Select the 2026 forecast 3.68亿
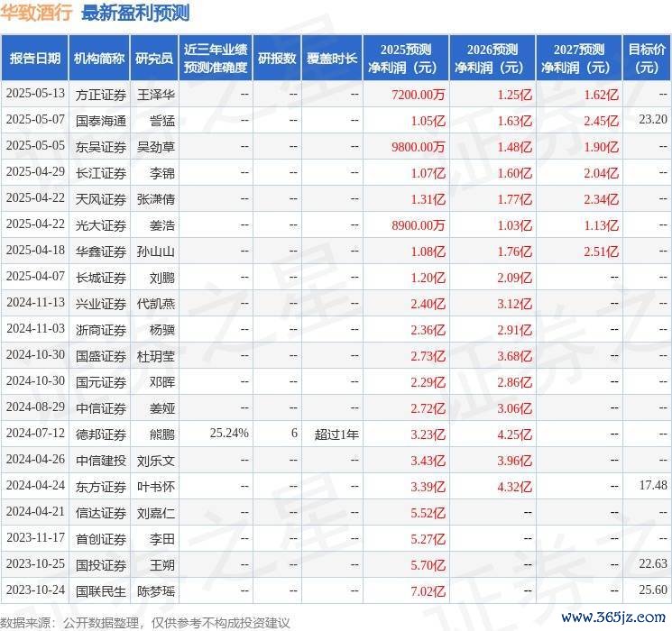 pos(514,356)
